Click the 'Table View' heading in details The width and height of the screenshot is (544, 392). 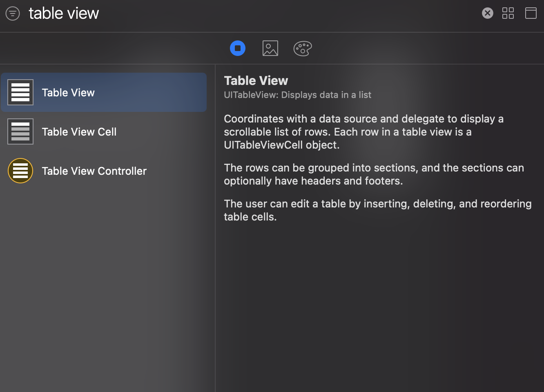pos(256,80)
